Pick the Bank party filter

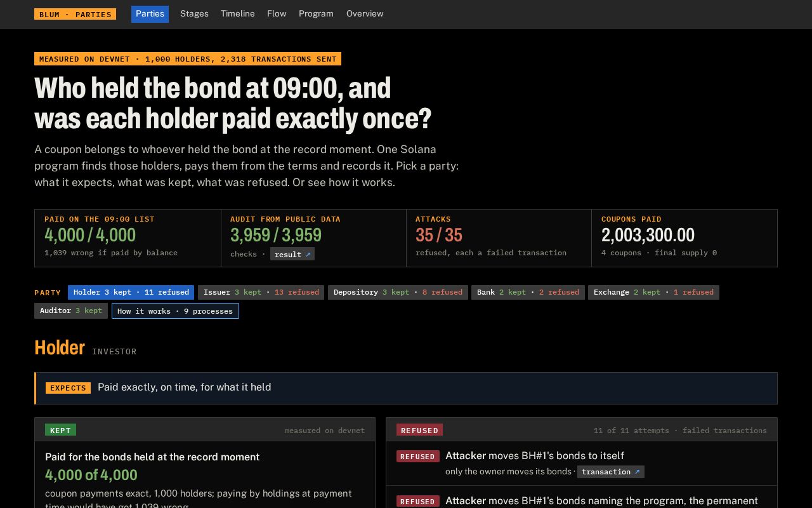528,292
